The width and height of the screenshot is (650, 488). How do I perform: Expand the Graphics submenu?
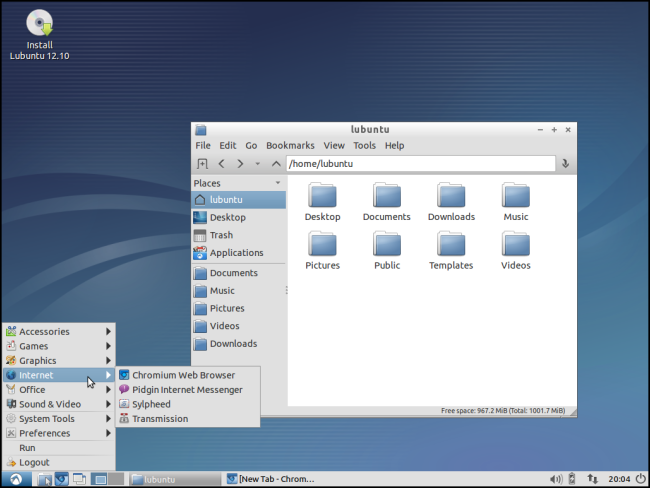coord(59,361)
